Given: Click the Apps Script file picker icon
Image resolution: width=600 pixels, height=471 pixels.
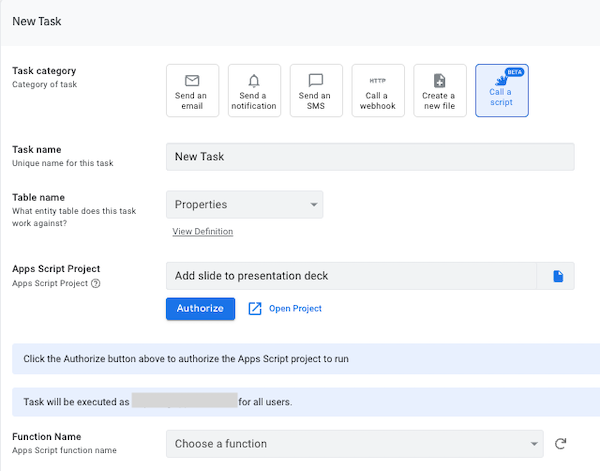Looking at the screenshot, I should coord(558,276).
